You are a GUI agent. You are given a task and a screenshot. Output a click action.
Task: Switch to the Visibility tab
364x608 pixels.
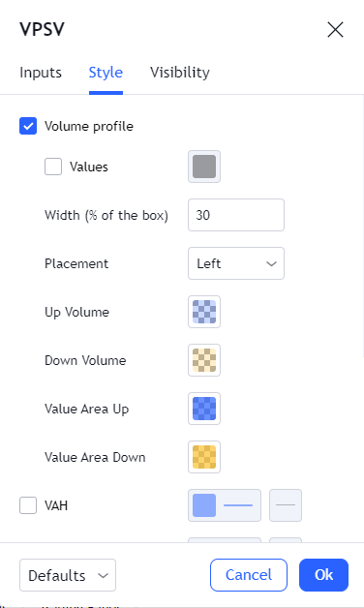tap(180, 73)
